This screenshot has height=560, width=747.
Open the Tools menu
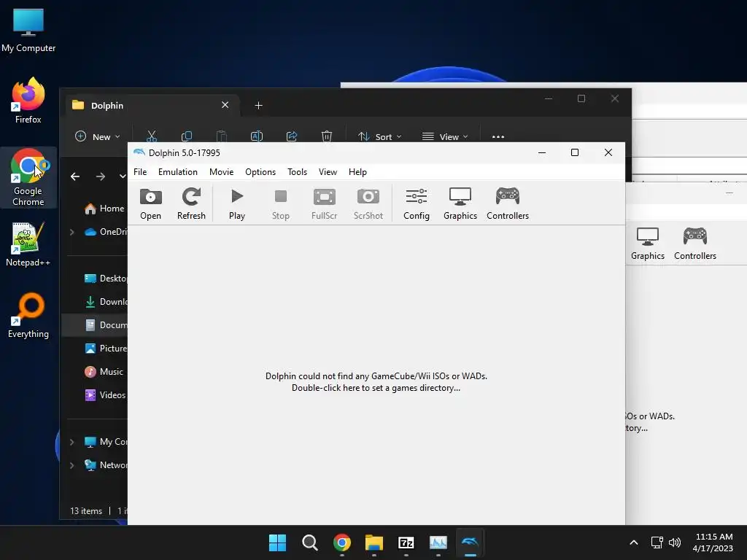298,172
